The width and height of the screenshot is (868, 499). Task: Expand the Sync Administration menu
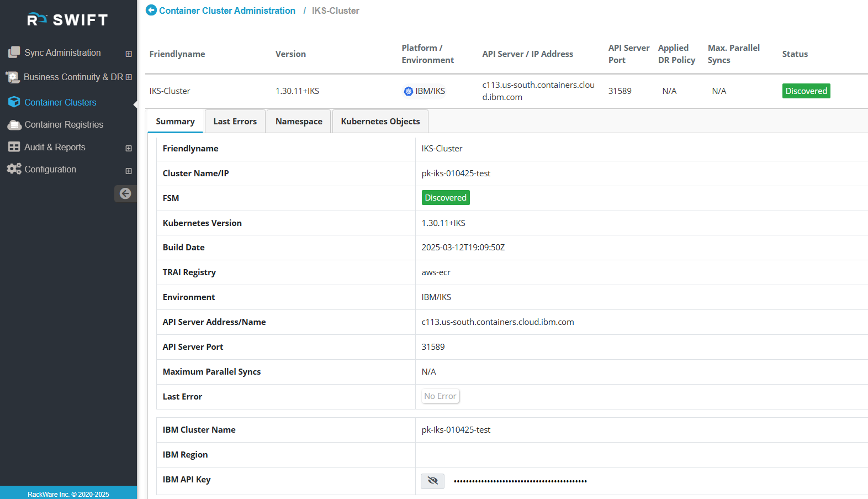click(x=129, y=54)
